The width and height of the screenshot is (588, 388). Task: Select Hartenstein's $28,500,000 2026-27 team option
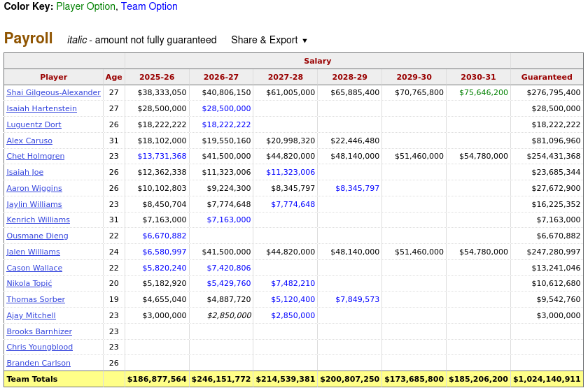point(226,108)
